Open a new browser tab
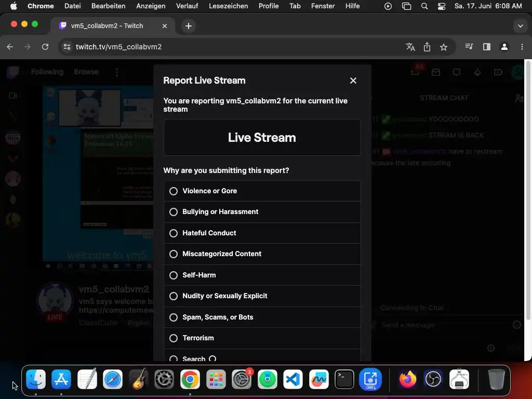 point(189,26)
